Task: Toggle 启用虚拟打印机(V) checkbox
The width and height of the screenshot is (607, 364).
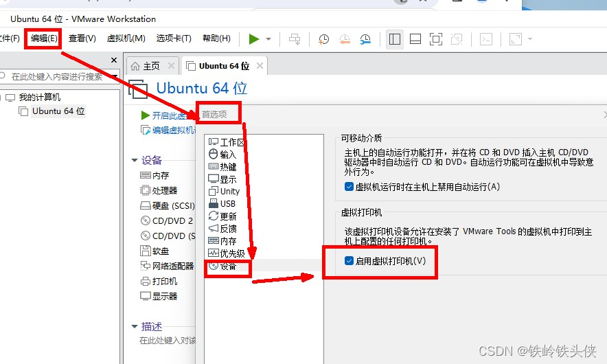Action: point(349,260)
